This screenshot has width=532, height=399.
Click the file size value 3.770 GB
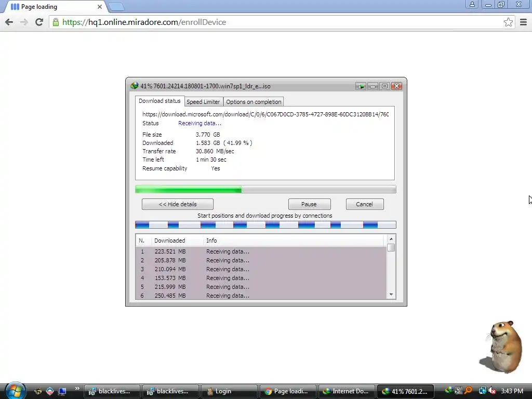coord(208,135)
